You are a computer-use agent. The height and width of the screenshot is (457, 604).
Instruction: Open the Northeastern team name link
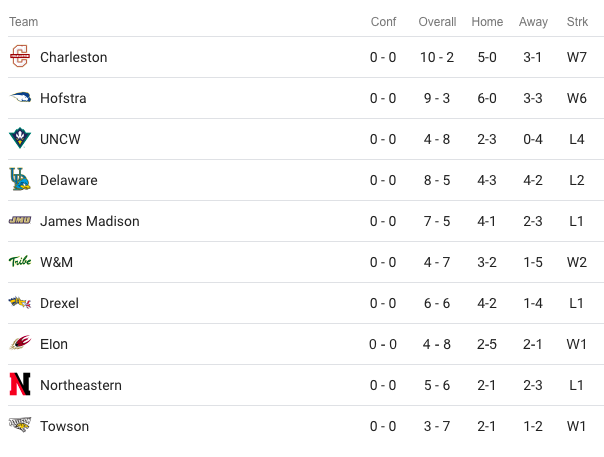[x=80, y=385]
